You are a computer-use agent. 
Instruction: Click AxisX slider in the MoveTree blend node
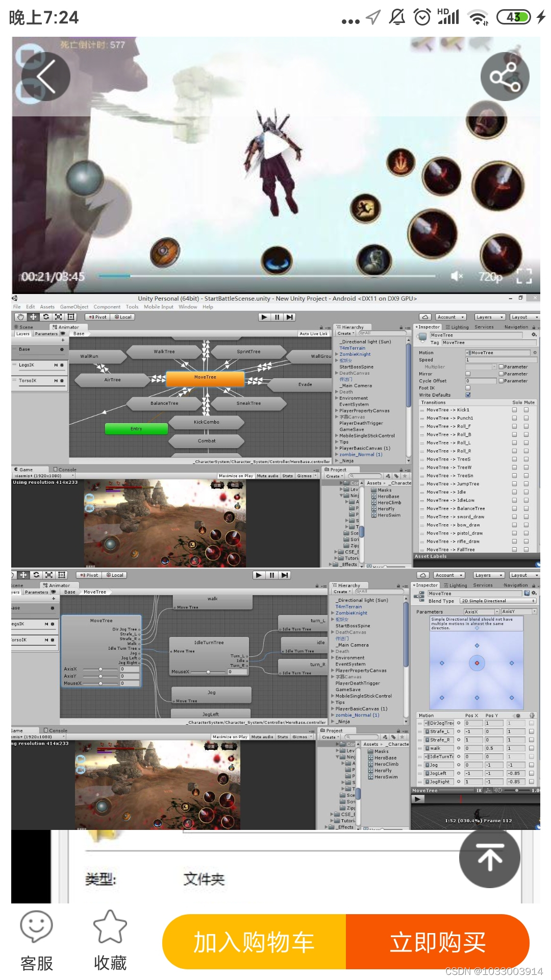(x=101, y=669)
